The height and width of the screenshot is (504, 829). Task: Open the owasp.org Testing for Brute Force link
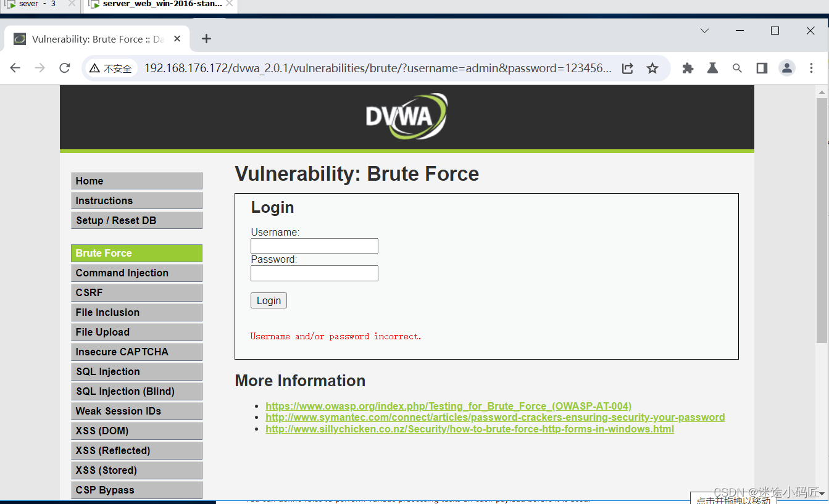pyautogui.click(x=448, y=406)
